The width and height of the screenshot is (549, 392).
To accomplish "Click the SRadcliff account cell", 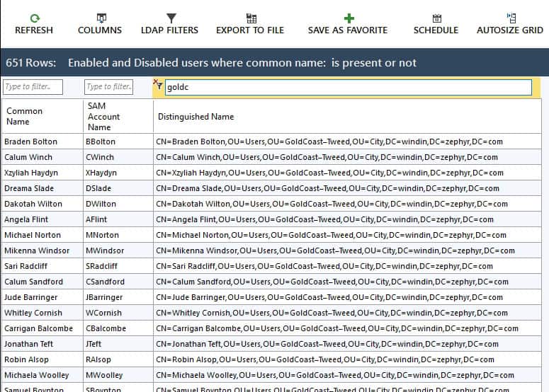I will pyautogui.click(x=118, y=266).
